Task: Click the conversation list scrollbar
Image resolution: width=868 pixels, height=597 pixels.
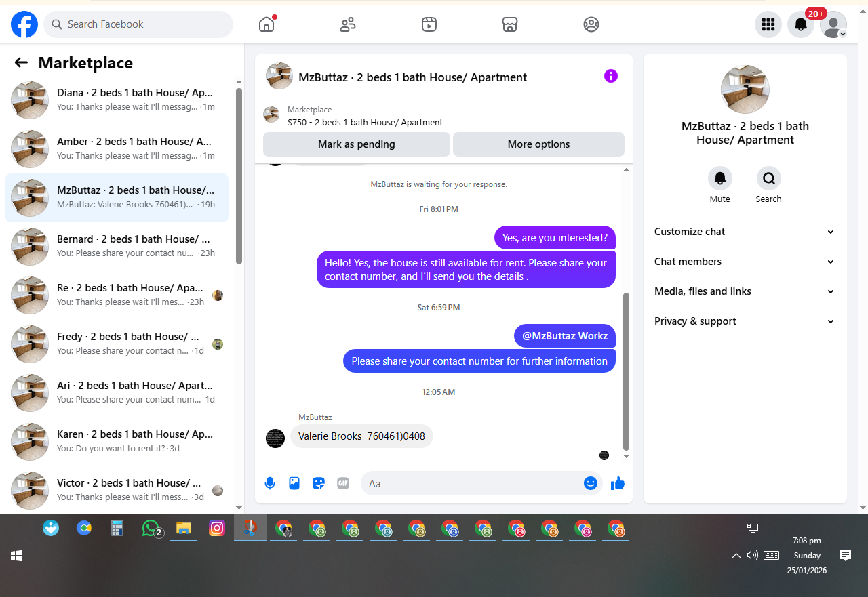Action: [239, 175]
